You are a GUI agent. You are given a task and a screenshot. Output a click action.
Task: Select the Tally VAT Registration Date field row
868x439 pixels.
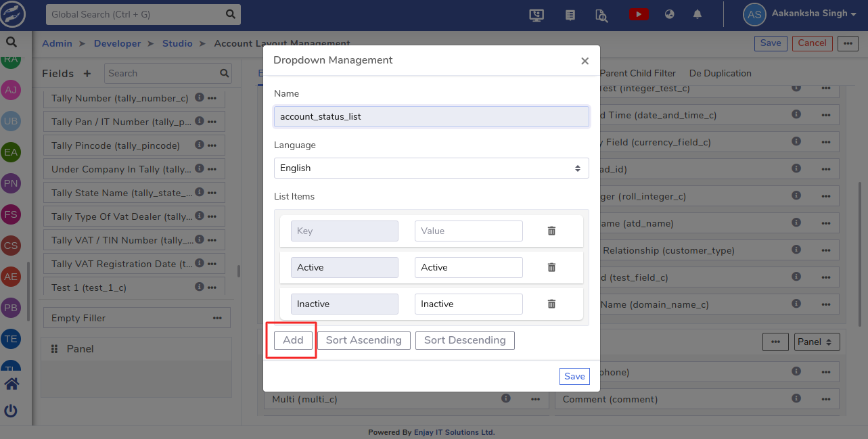click(x=134, y=264)
